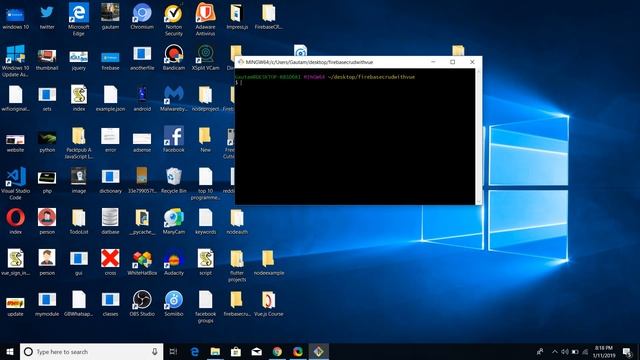Select the GBWhatsapp file icon

78,303
